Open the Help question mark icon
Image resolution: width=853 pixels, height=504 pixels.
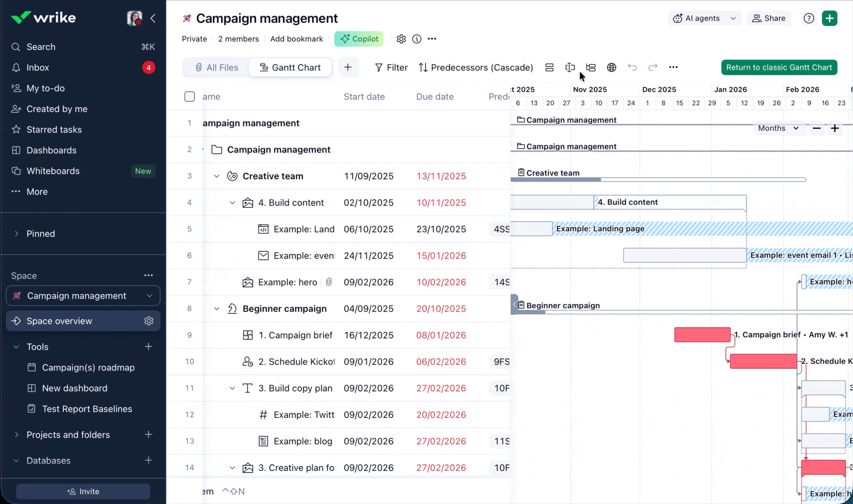[x=809, y=18]
